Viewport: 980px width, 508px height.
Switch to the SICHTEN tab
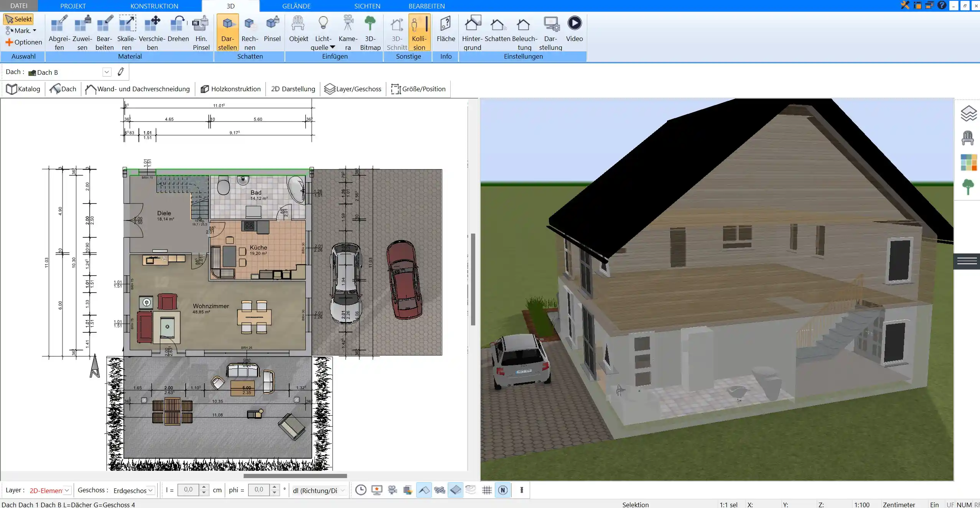tap(367, 6)
